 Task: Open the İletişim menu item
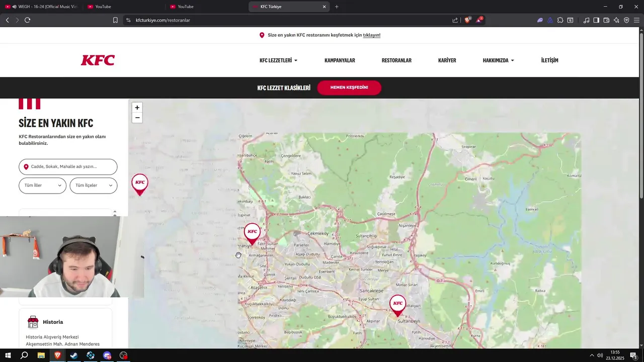click(549, 60)
